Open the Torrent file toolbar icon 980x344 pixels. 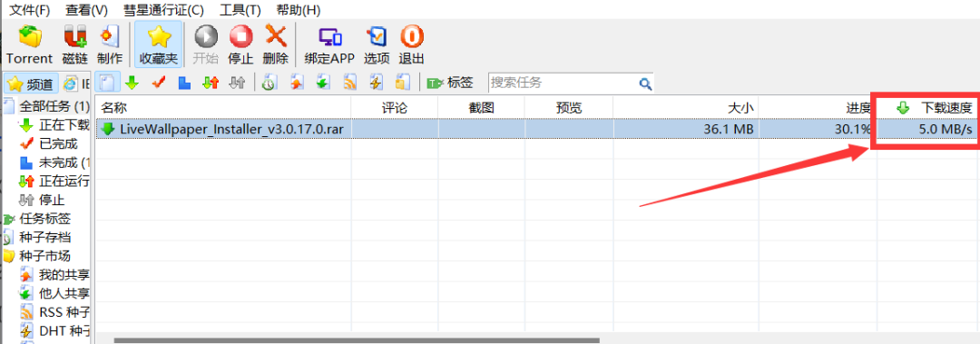(x=29, y=44)
